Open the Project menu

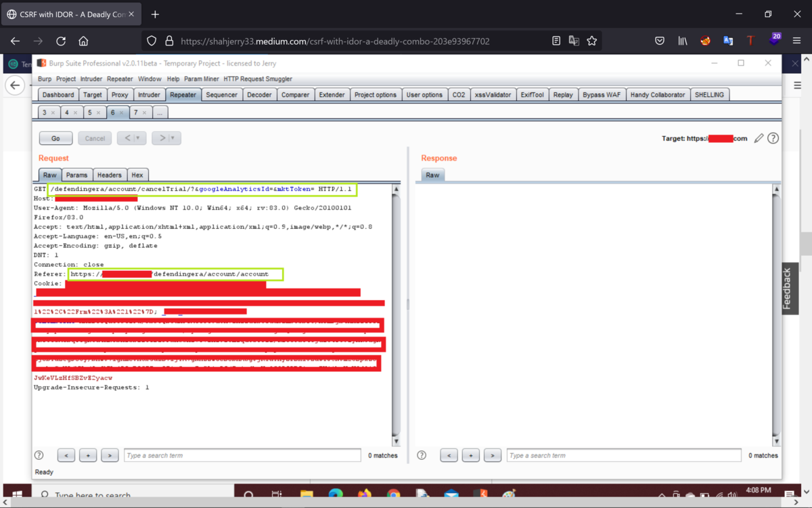coord(66,79)
